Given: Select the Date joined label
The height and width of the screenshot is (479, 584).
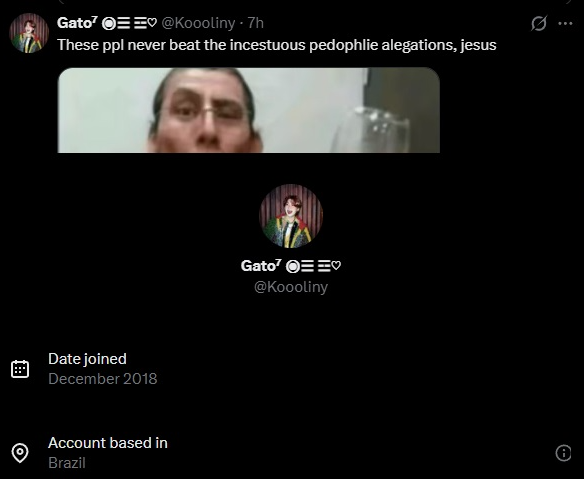Looking at the screenshot, I should (87, 359).
